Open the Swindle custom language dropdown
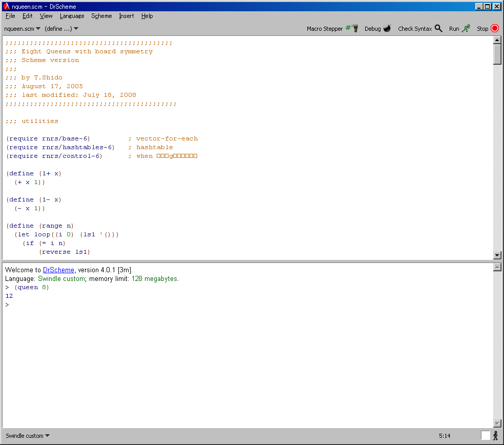 coord(28,436)
